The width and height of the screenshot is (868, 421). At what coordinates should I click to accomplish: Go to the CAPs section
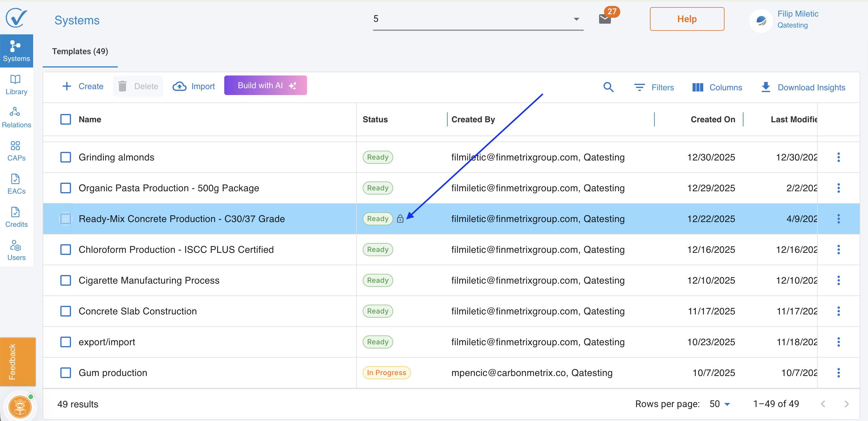[x=16, y=150]
